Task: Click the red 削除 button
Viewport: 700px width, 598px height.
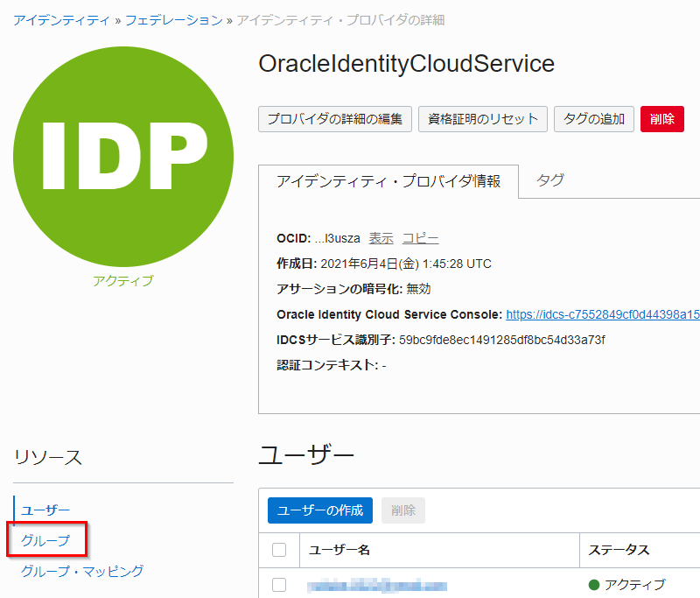Action: click(661, 119)
